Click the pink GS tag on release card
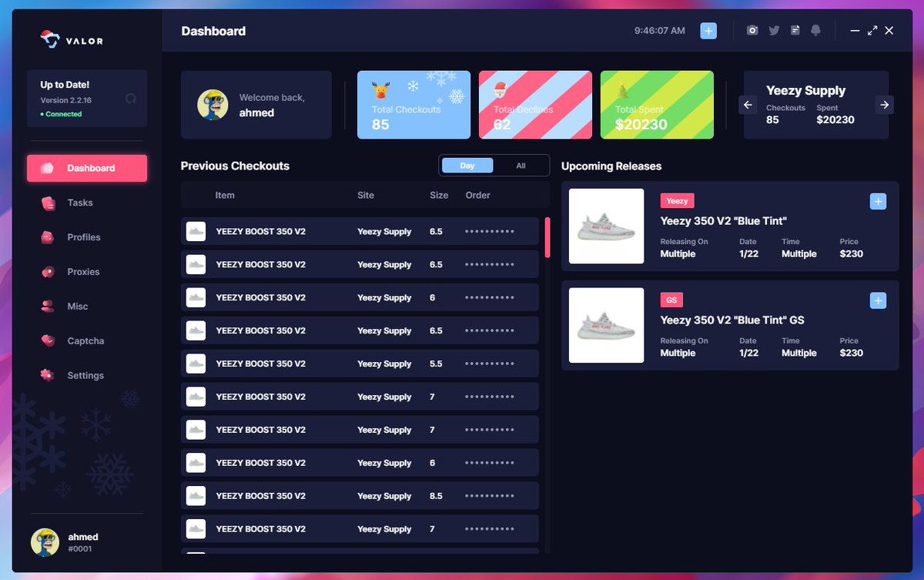 tap(671, 300)
